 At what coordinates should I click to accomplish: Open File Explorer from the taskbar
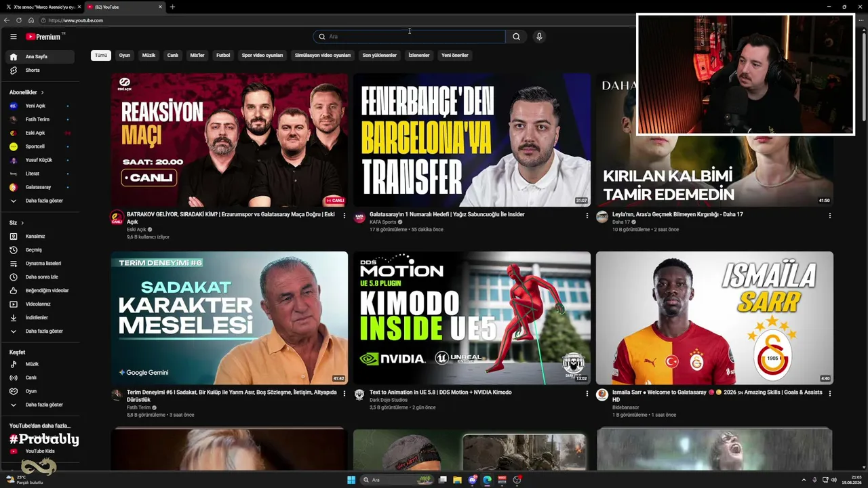coord(458,480)
